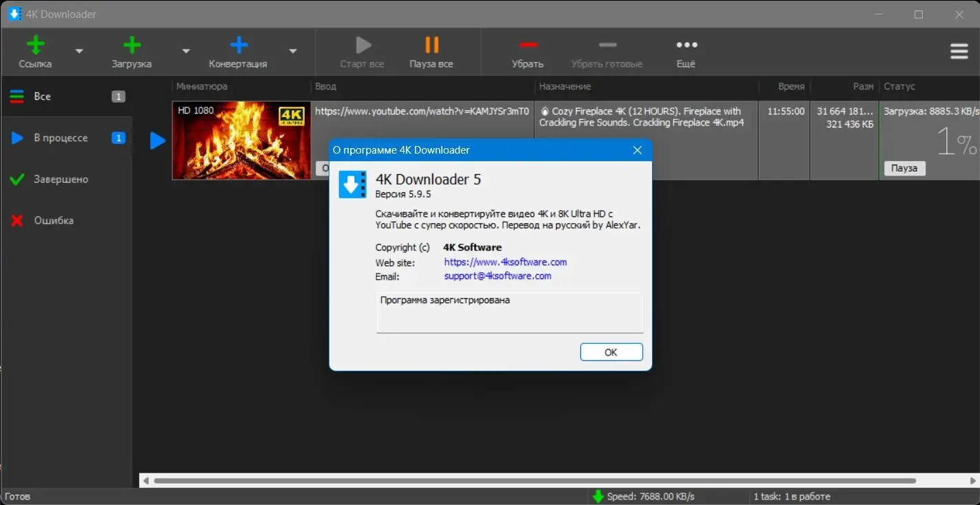Viewport: 980px width, 505px height.
Task: Click the 4K Downloader icon in the title bar
Action: pos(14,14)
